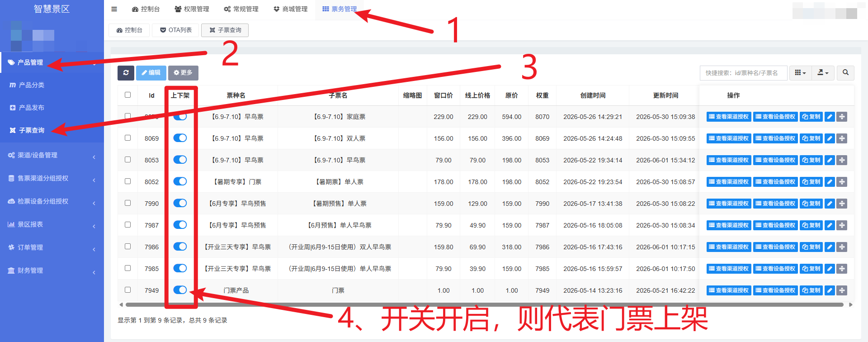Click edit pencil icon for row 8052

(x=830, y=182)
